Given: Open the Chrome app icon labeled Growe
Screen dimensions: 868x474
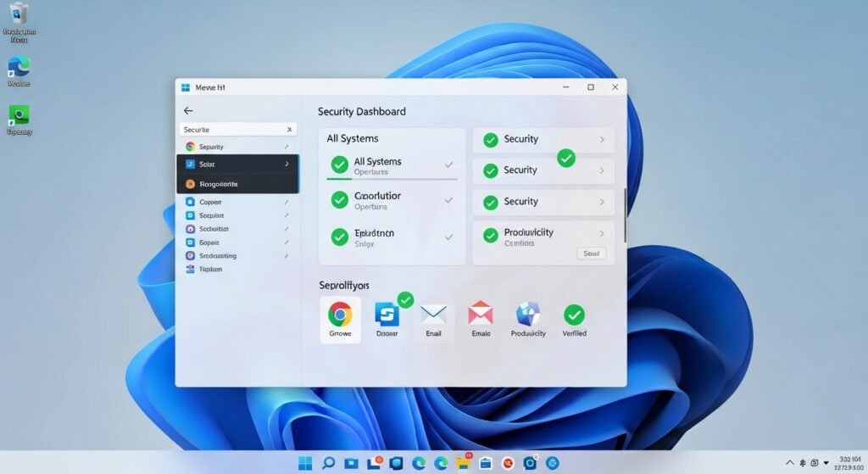Looking at the screenshot, I should point(340,315).
